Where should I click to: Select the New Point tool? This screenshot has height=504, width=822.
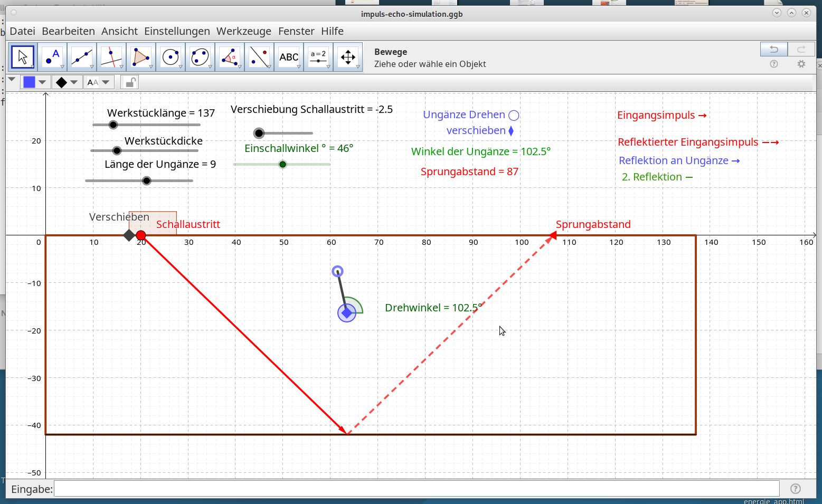pos(52,57)
